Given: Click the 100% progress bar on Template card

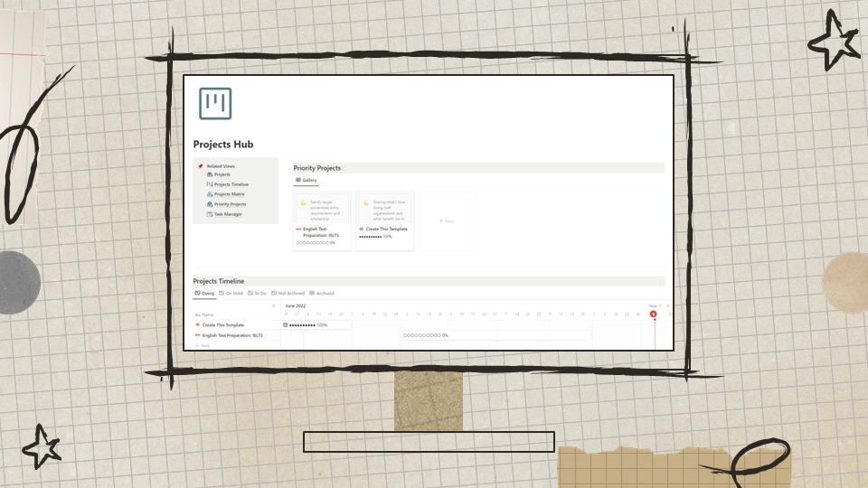Looking at the screenshot, I should click(x=375, y=237).
